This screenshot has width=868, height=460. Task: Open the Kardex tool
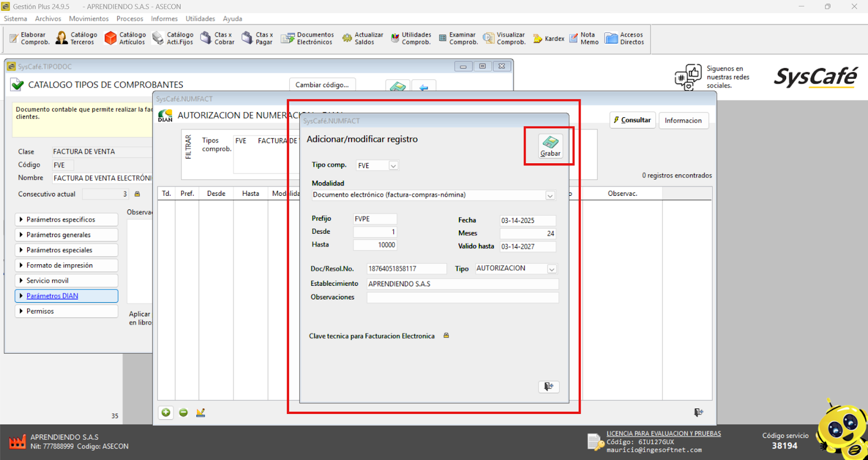coord(548,39)
